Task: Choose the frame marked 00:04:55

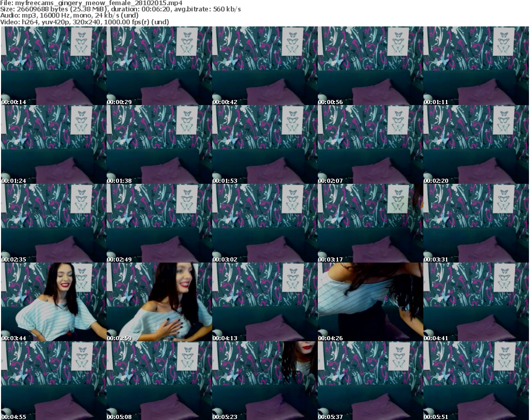Action: (53, 381)
